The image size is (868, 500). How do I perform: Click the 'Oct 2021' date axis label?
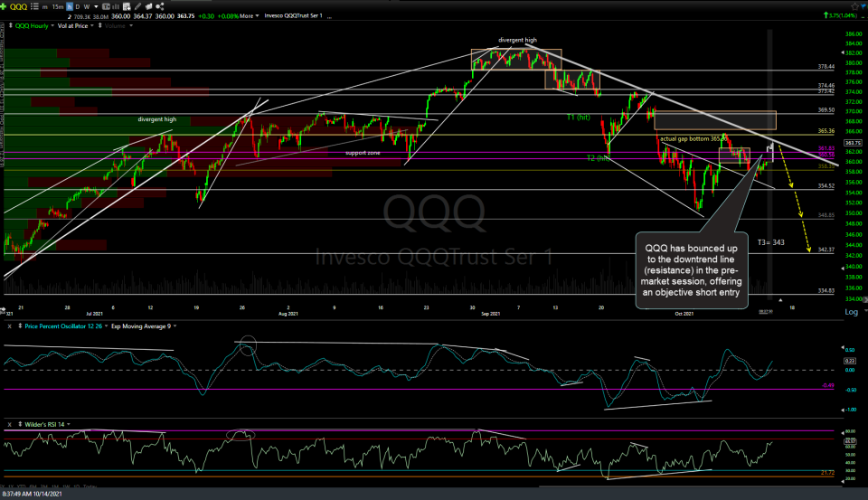click(684, 314)
